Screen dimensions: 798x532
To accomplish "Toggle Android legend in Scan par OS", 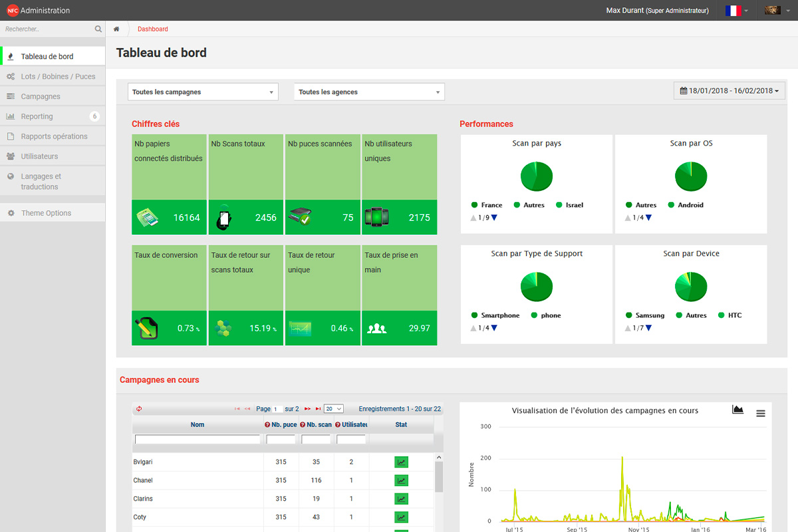I will (x=686, y=205).
